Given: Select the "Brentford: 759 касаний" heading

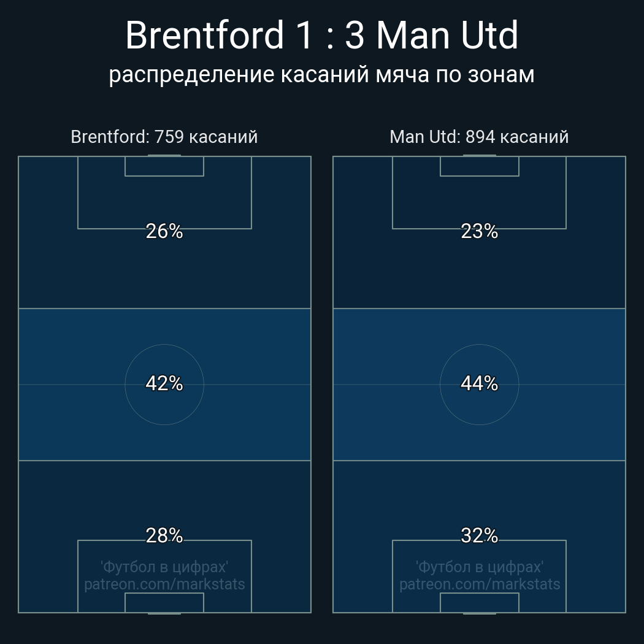Looking at the screenshot, I should pos(164,137).
